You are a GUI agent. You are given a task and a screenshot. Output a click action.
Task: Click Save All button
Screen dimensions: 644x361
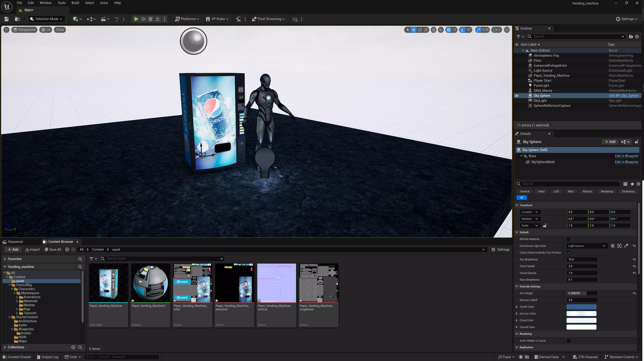click(x=53, y=249)
